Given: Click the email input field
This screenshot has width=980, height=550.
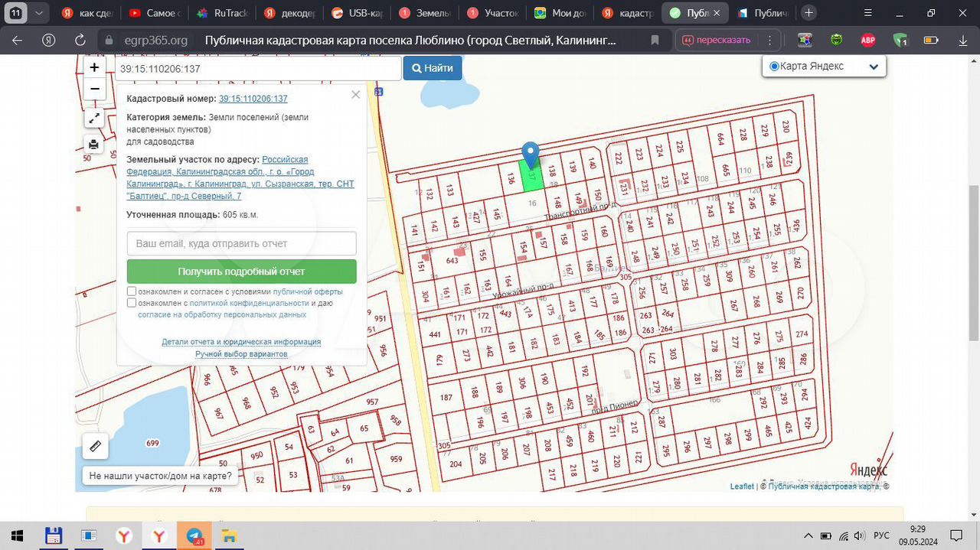Looking at the screenshot, I should [x=241, y=243].
